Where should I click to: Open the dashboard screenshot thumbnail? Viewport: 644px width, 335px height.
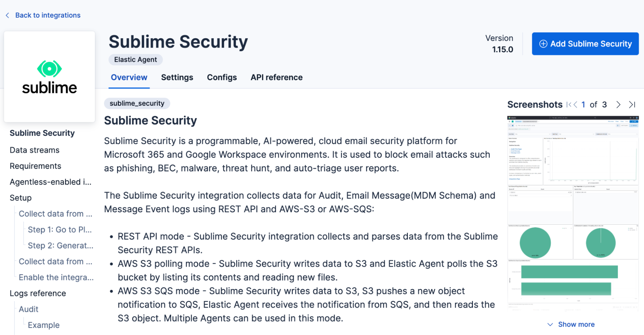[573, 214]
